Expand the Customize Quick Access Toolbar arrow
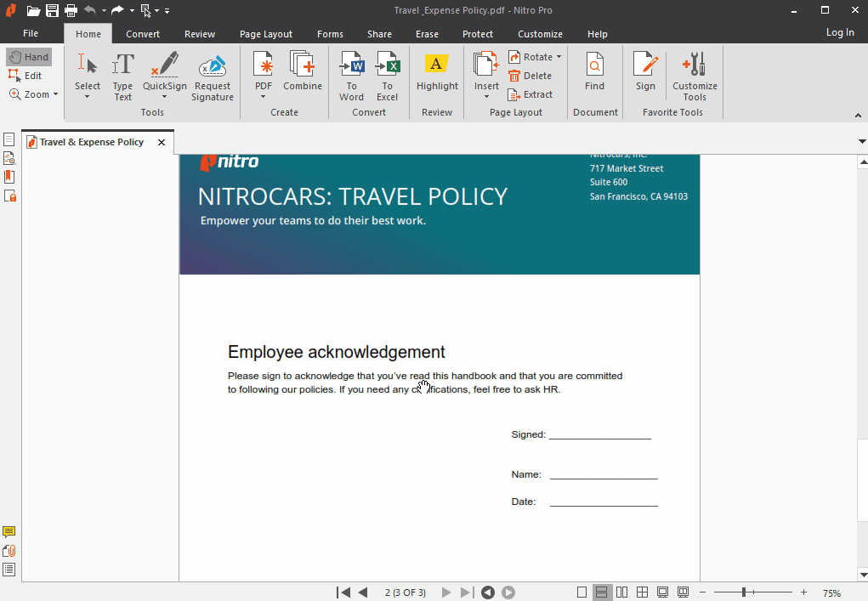 click(x=167, y=10)
